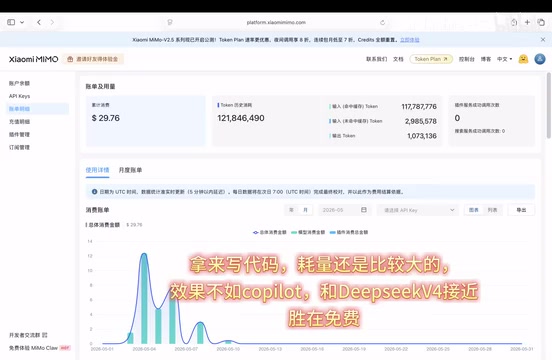Open 插件管理 in the left sidebar
Screen dimensions: 552x360
tap(19, 134)
